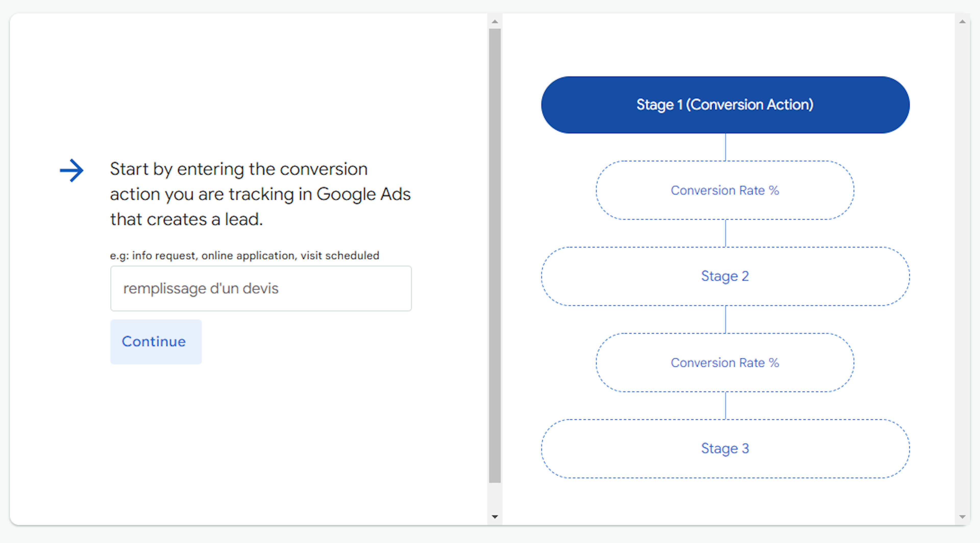Screen dimensions: 980x543
Task: Select the Stage 3 dashed box
Action: pos(725,449)
